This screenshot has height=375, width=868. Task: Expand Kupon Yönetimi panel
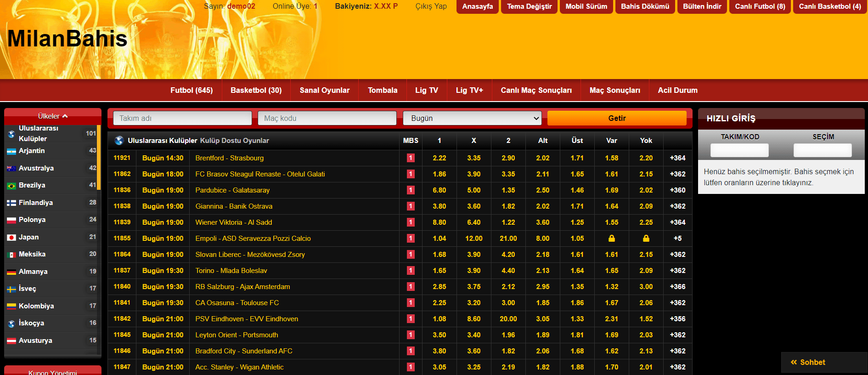coord(53,371)
